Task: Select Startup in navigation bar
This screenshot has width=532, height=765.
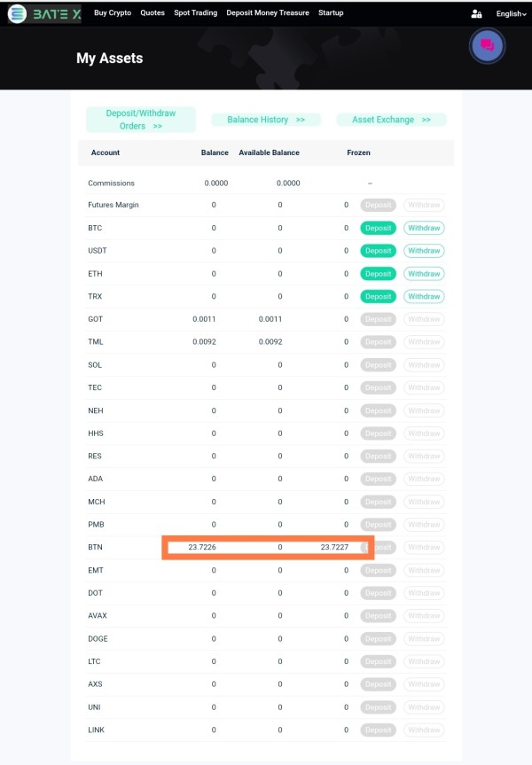Action: pos(331,12)
